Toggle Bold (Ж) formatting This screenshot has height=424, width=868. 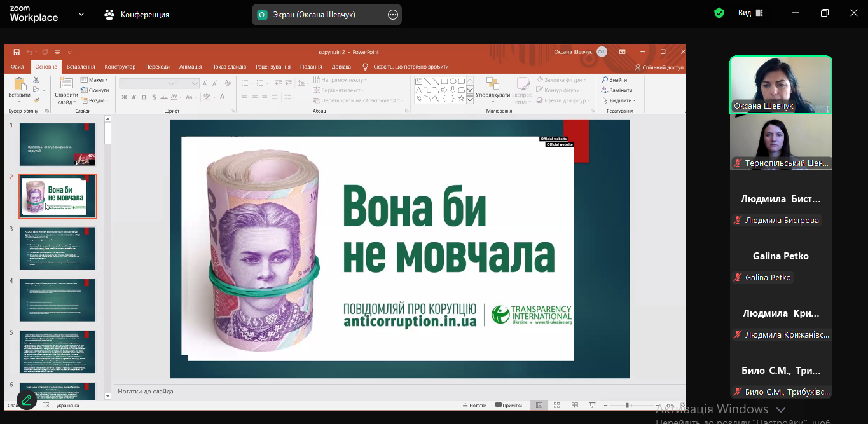[124, 97]
